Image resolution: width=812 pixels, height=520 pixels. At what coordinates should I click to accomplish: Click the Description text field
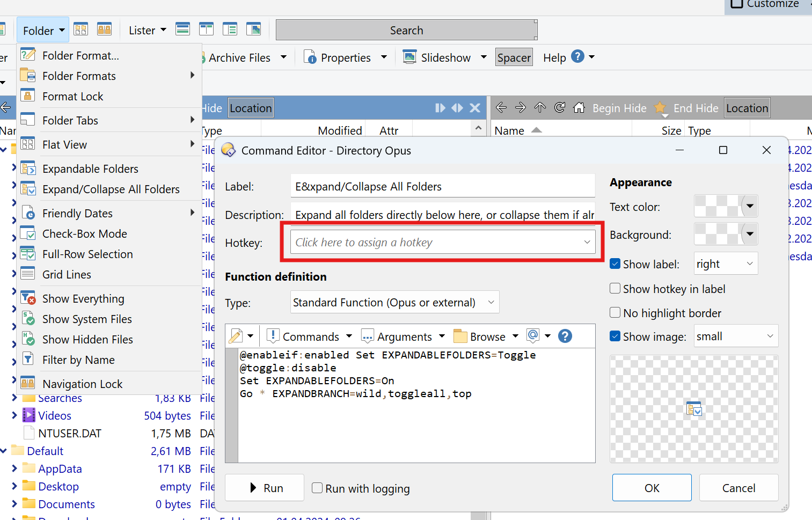443,215
